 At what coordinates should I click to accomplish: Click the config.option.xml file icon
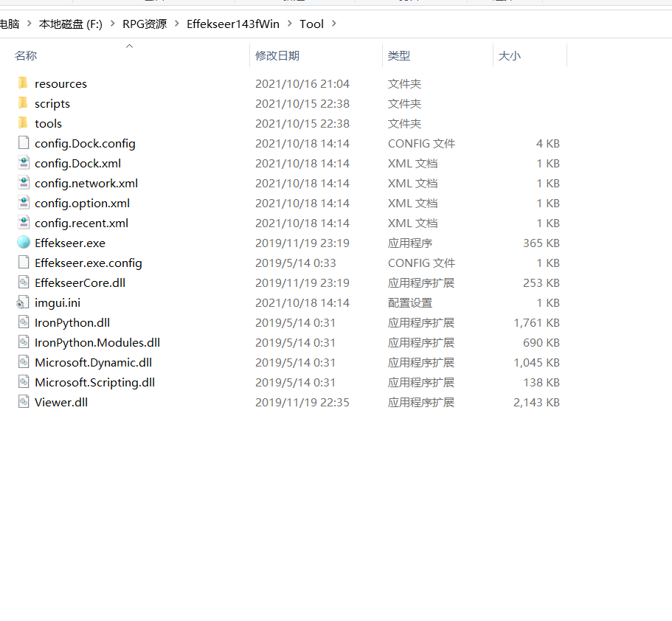pos(24,203)
